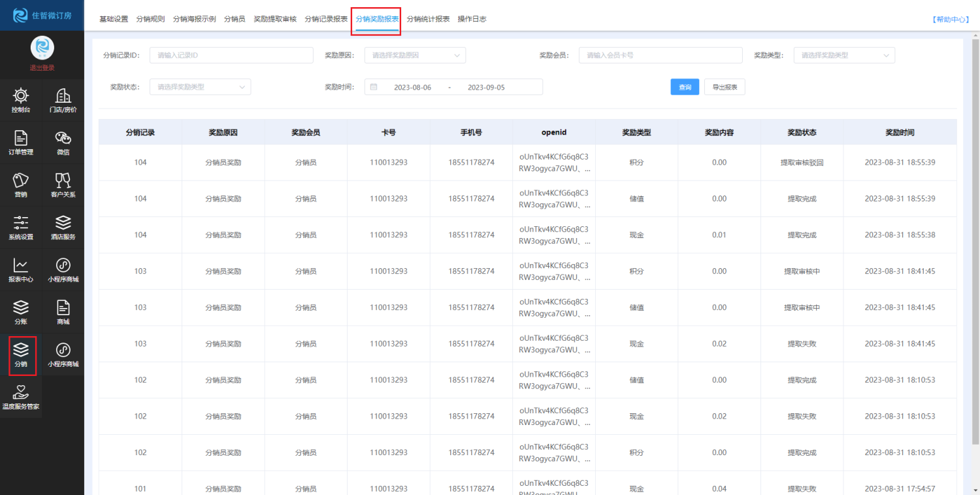Select the 分销奖励报表 tab
980x495 pixels.
tap(377, 19)
